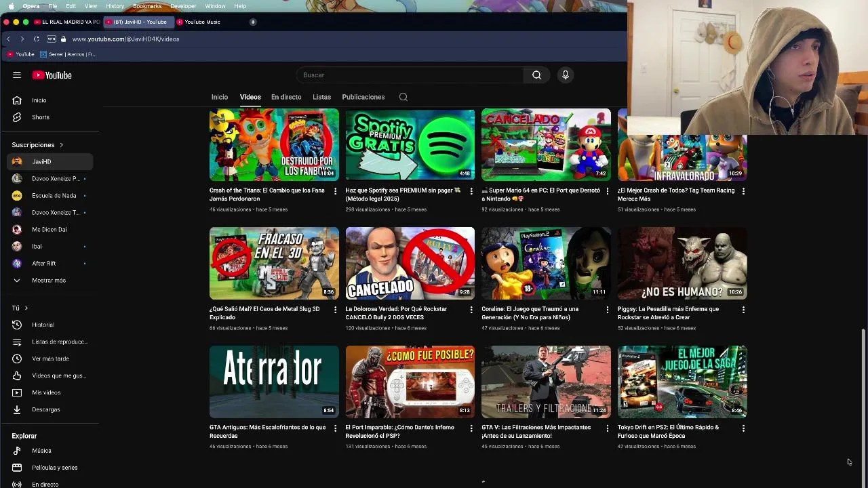Open JaviHD subscription channel
Viewport: 868px width, 488px height.
pos(50,162)
